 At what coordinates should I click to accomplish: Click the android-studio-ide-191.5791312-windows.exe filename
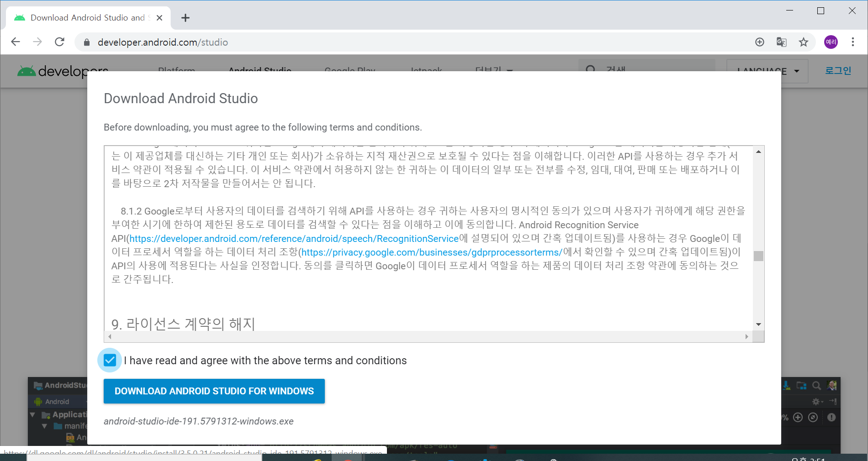(199, 421)
